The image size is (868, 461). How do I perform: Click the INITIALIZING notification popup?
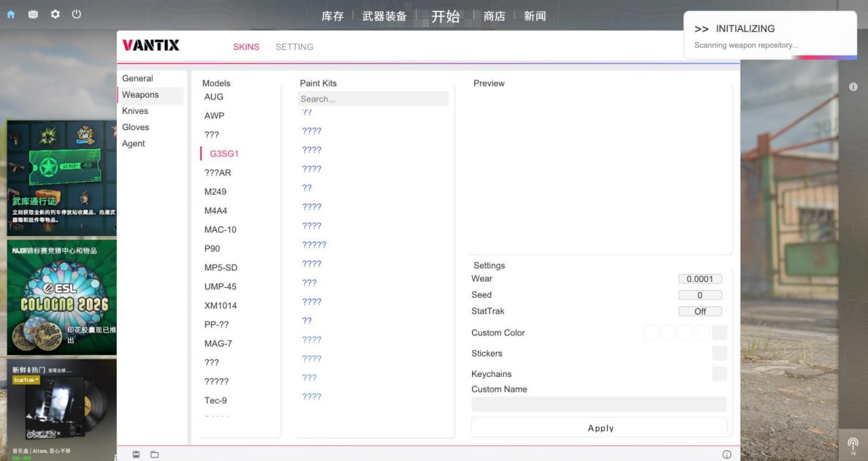tap(770, 35)
